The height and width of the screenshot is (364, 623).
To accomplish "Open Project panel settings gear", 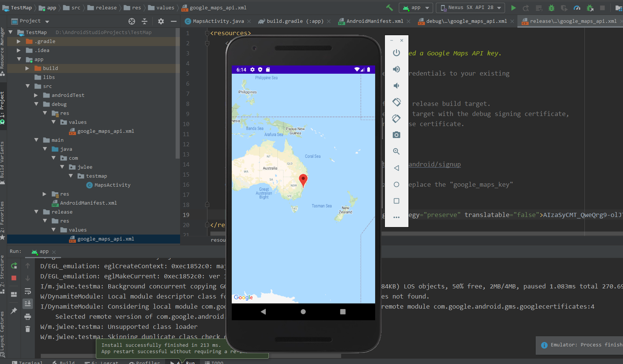I will tap(161, 21).
